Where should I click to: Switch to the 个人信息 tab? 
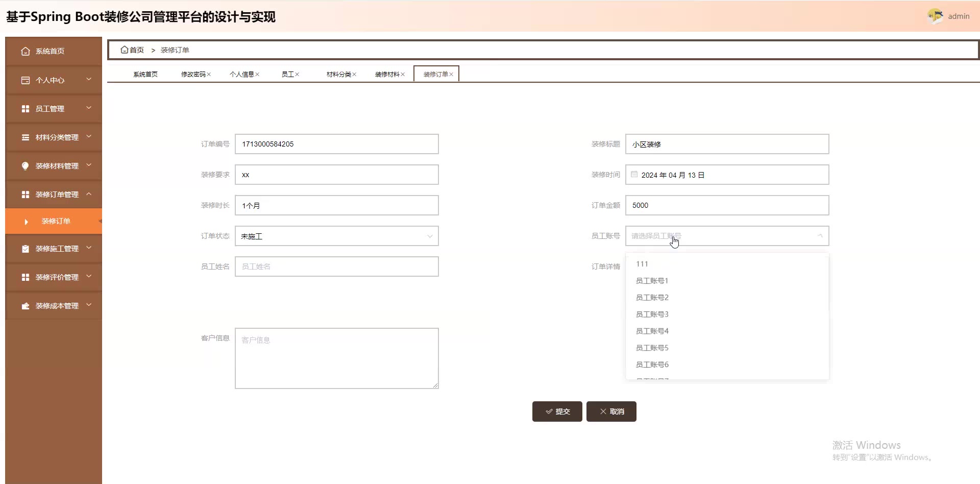(x=241, y=75)
